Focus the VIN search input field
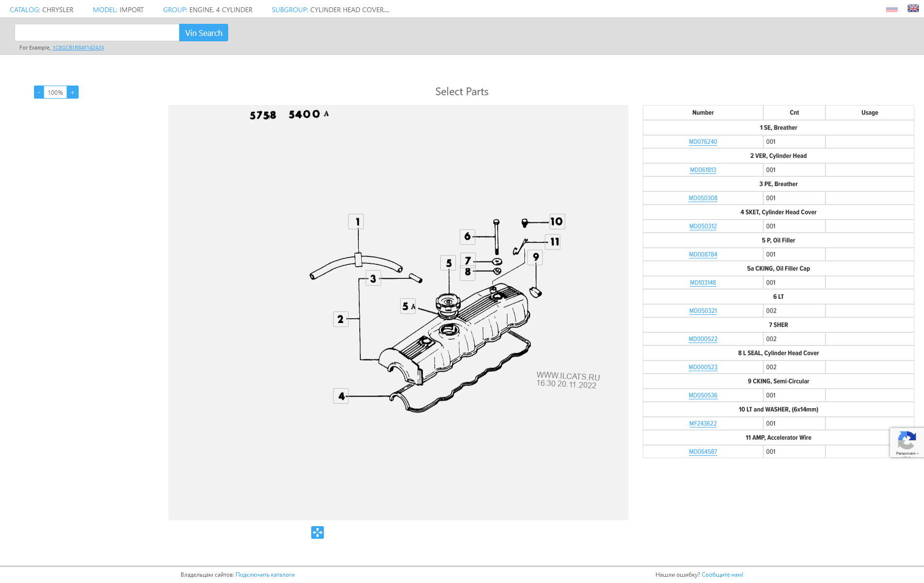924x583 pixels. coord(97,33)
